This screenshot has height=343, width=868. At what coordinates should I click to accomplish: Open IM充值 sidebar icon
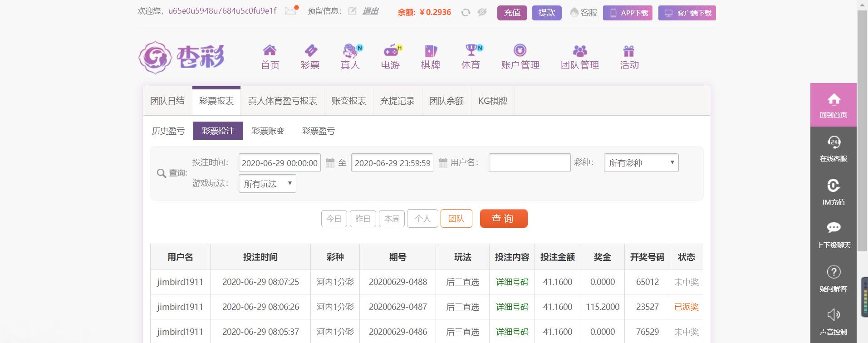pos(834,192)
